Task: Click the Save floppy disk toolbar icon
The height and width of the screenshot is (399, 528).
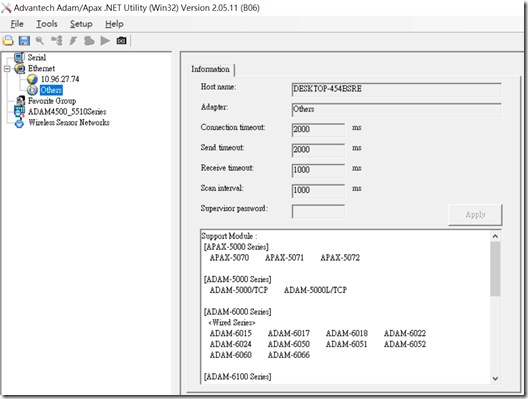Action: [x=24, y=41]
